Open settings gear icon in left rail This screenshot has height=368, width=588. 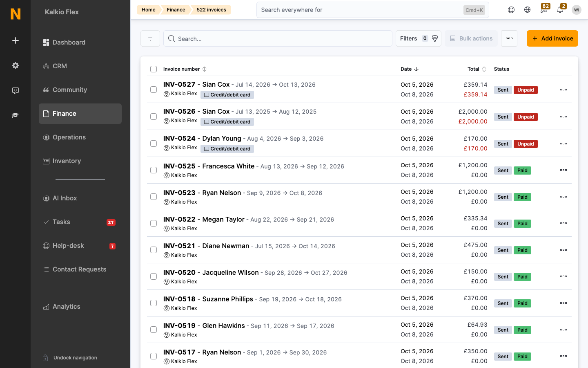pyautogui.click(x=16, y=65)
